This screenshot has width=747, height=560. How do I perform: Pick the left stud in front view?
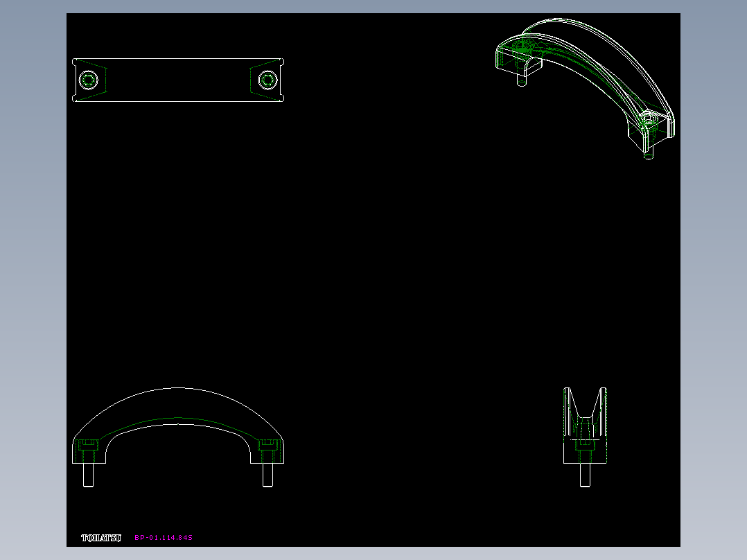point(88,475)
